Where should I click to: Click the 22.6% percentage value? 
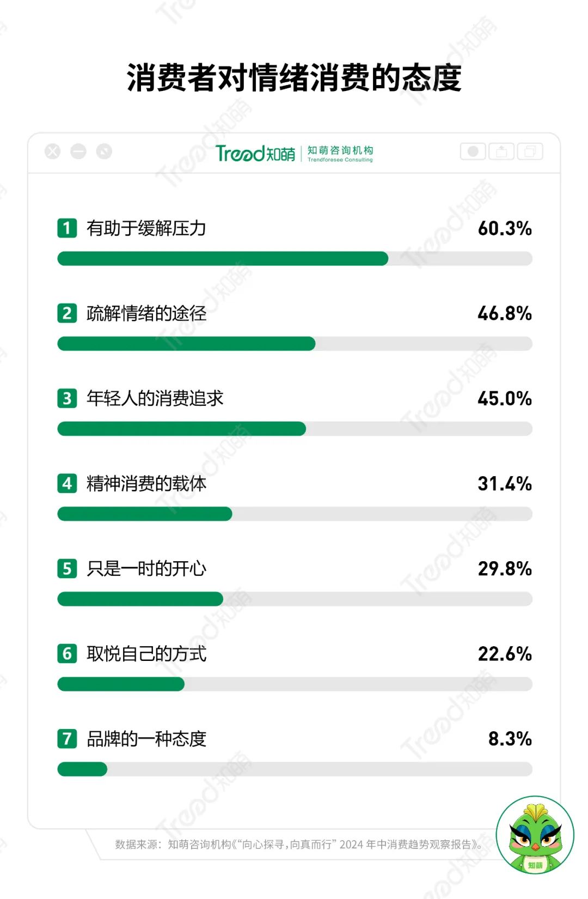[x=504, y=654]
